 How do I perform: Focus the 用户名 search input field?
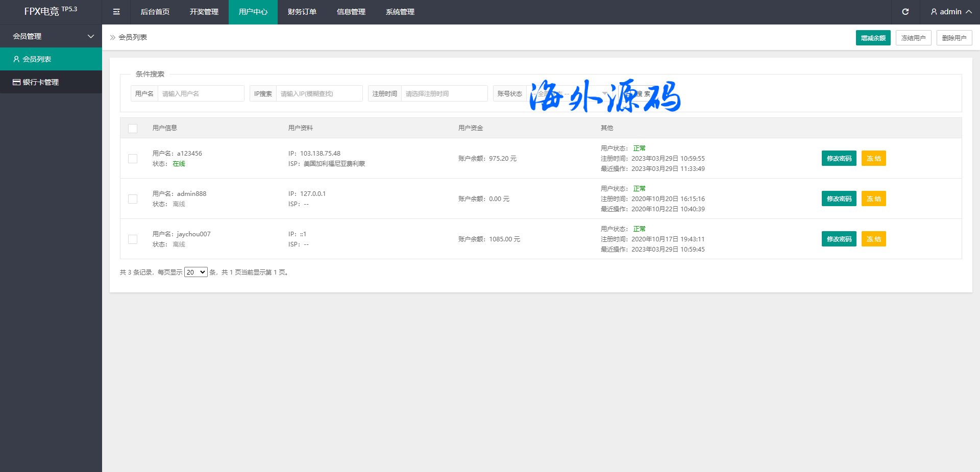tap(201, 94)
